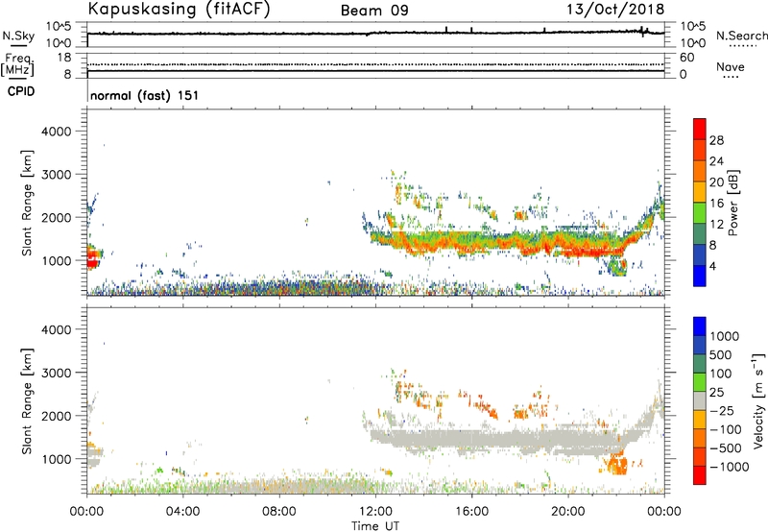The image size is (768, 532).
Task: Pick the yellow 16–20 dB colorbar segment
Action: pyautogui.click(x=700, y=192)
